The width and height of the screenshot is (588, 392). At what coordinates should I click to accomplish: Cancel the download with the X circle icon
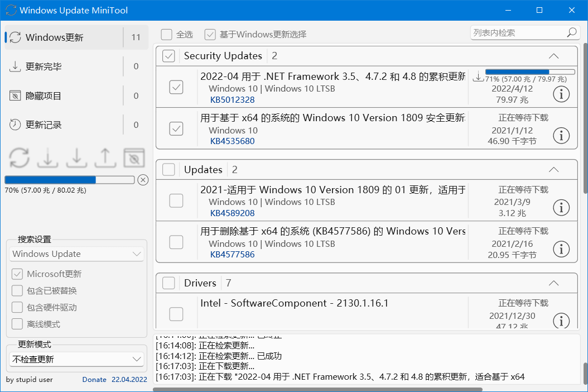(143, 180)
